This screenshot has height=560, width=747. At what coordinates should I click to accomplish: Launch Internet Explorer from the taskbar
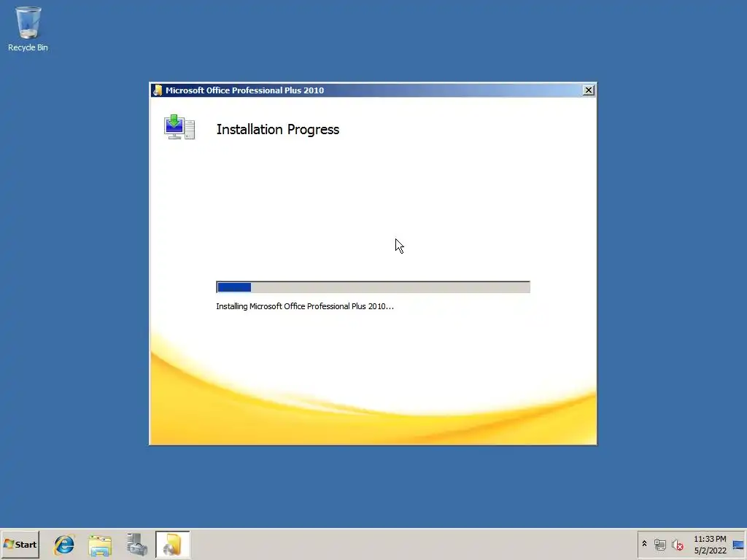click(x=64, y=545)
